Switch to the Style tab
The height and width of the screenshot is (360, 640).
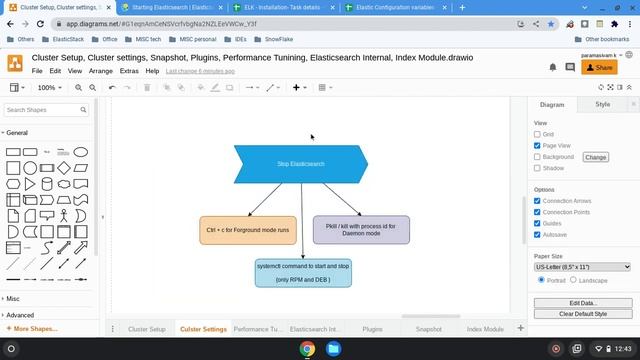click(x=602, y=104)
